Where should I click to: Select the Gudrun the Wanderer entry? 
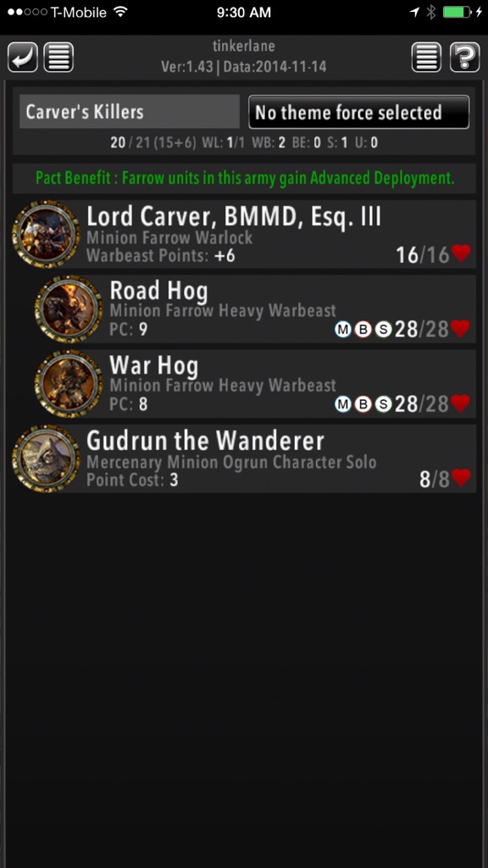[x=244, y=459]
